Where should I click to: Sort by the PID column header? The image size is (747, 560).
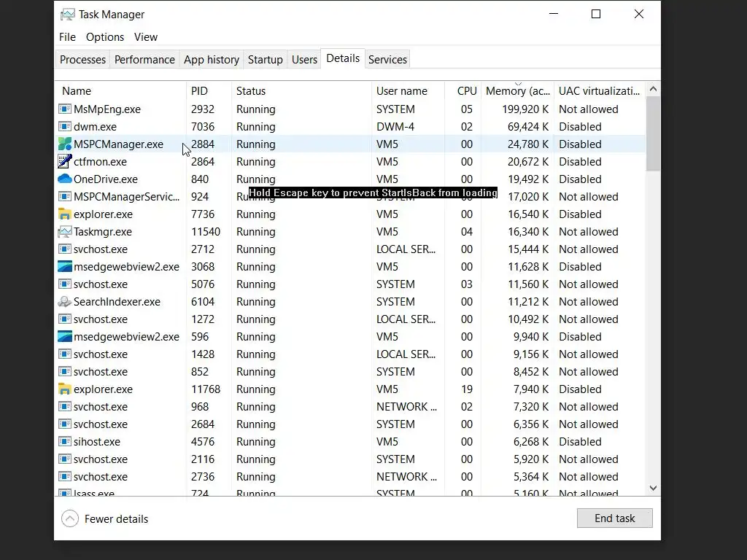209,91
